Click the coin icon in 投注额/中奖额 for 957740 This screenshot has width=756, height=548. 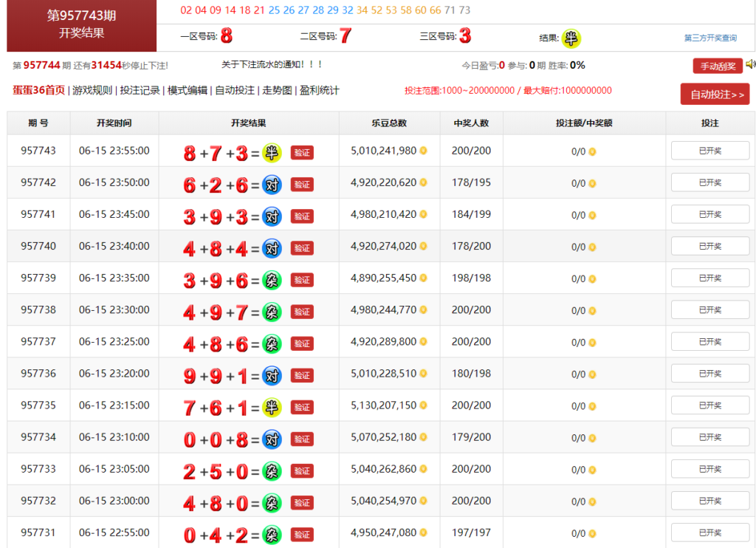[x=592, y=246]
